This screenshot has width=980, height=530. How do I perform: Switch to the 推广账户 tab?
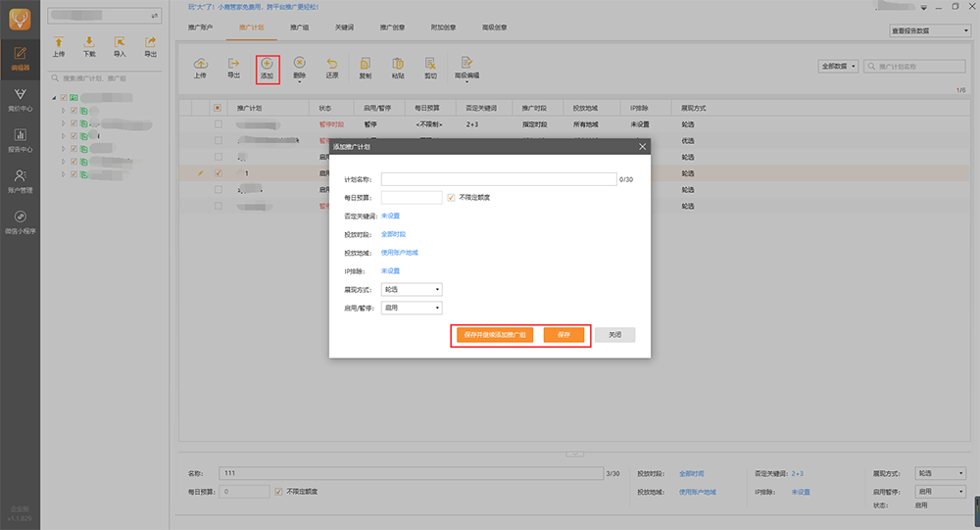pyautogui.click(x=200, y=27)
